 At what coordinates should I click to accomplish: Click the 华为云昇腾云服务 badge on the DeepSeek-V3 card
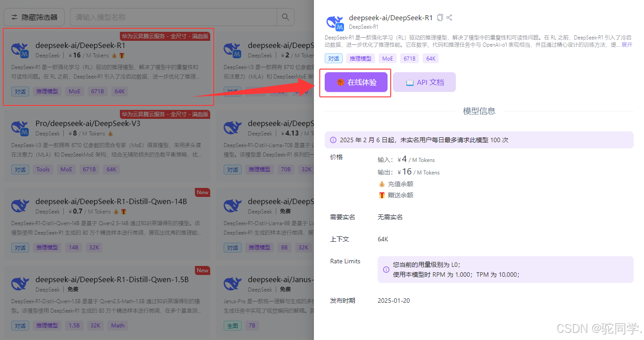coord(165,114)
